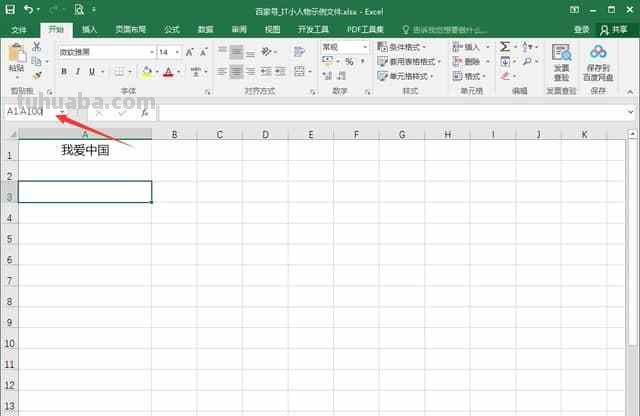Click the increase decimal icon
Image resolution: width=640 pixels, height=416 pixels.
coord(327,76)
